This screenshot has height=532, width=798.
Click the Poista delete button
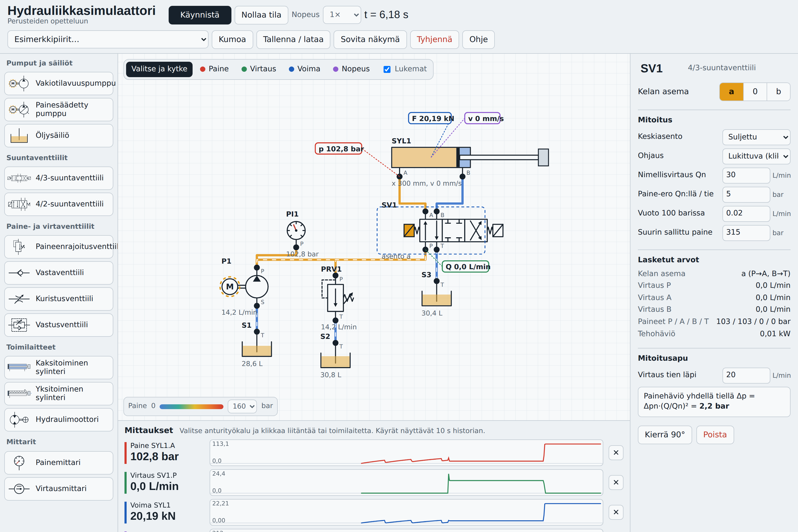click(x=715, y=435)
